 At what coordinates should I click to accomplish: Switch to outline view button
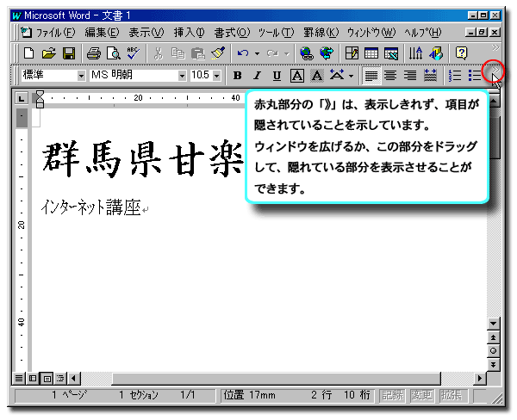tap(60, 378)
